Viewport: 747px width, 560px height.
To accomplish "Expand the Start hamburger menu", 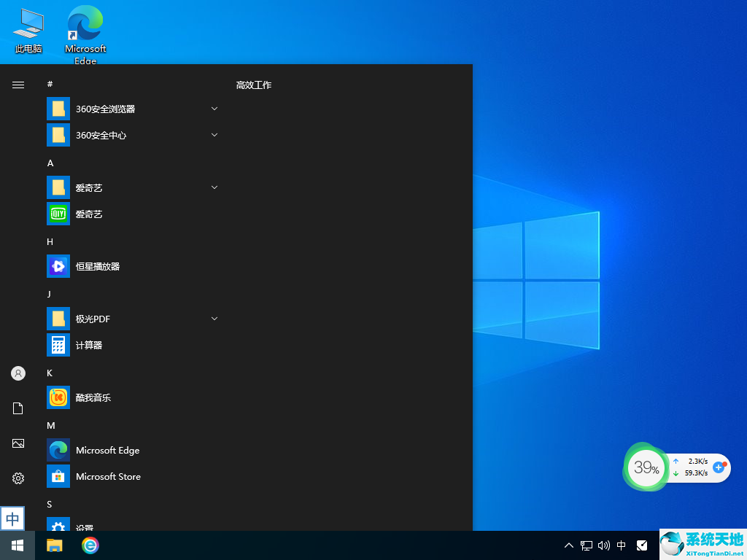I will click(18, 85).
